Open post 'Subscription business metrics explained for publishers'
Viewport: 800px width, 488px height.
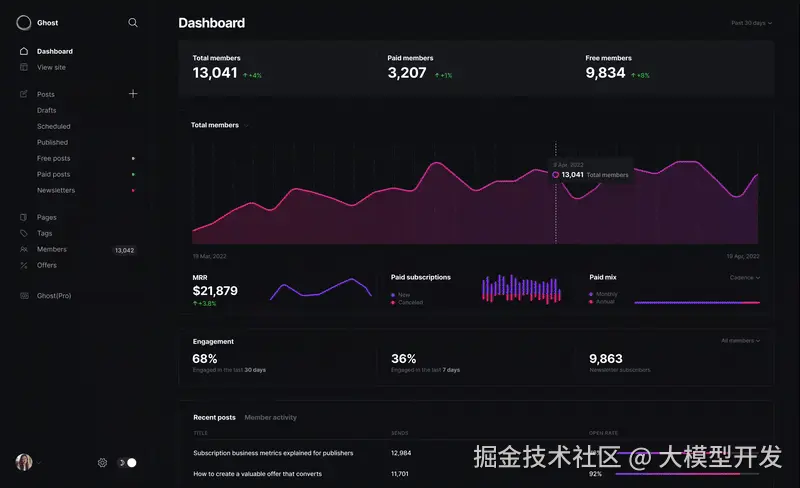tap(273, 453)
